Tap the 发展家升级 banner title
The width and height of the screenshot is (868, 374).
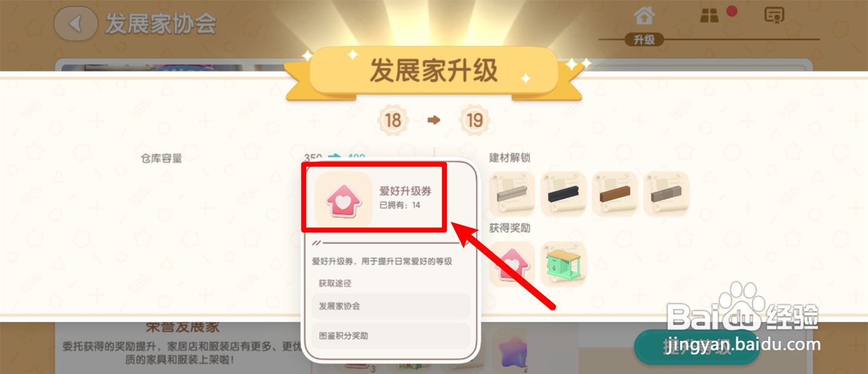434,71
